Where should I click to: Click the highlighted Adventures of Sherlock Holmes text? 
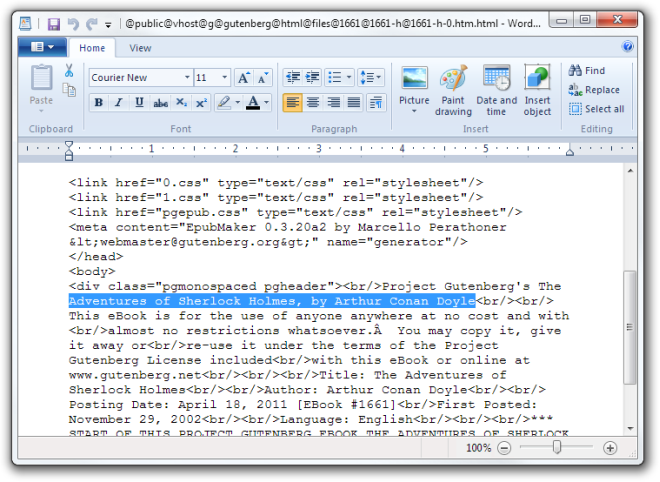pos(272,301)
